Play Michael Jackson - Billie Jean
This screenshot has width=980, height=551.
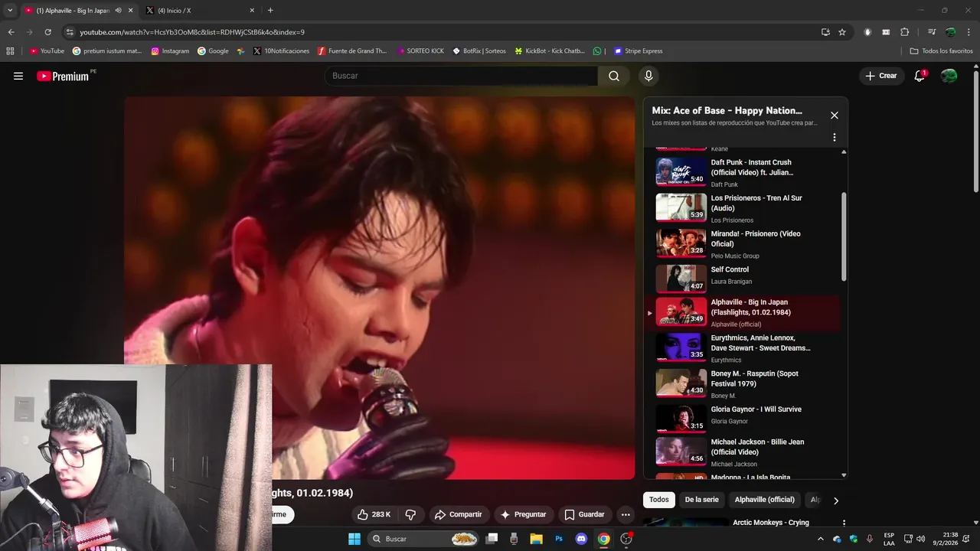point(742,452)
